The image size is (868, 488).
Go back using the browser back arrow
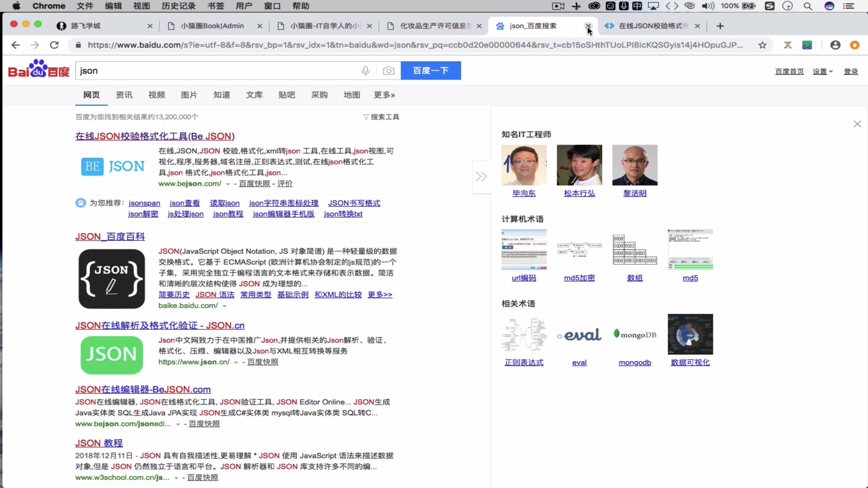tap(16, 45)
